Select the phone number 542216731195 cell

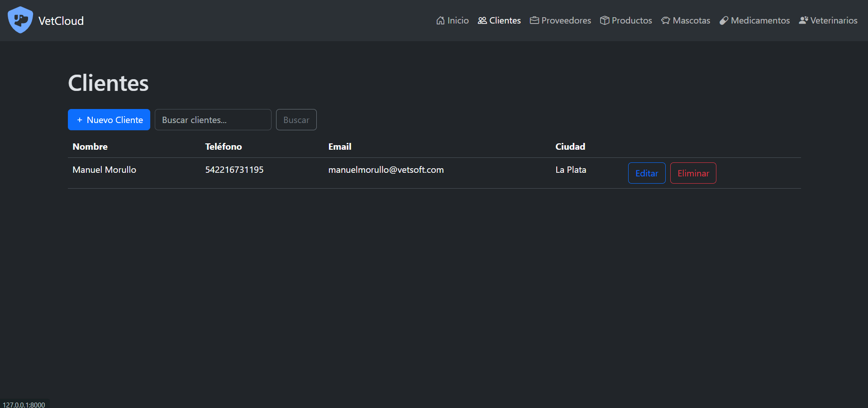pos(234,170)
